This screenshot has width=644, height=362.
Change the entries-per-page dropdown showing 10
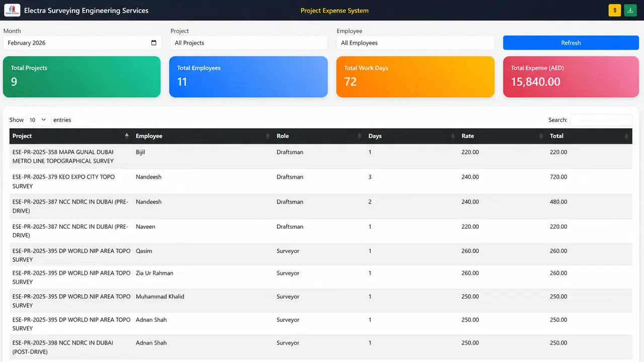(x=38, y=120)
